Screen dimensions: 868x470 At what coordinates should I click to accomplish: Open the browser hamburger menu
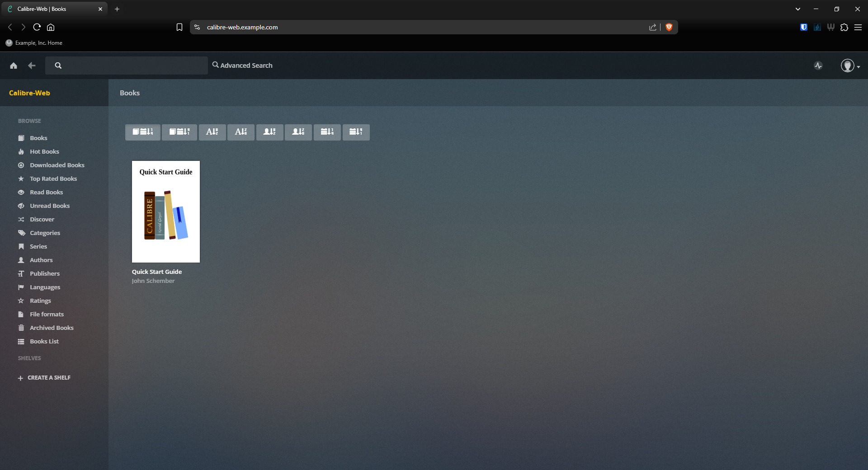tap(858, 27)
